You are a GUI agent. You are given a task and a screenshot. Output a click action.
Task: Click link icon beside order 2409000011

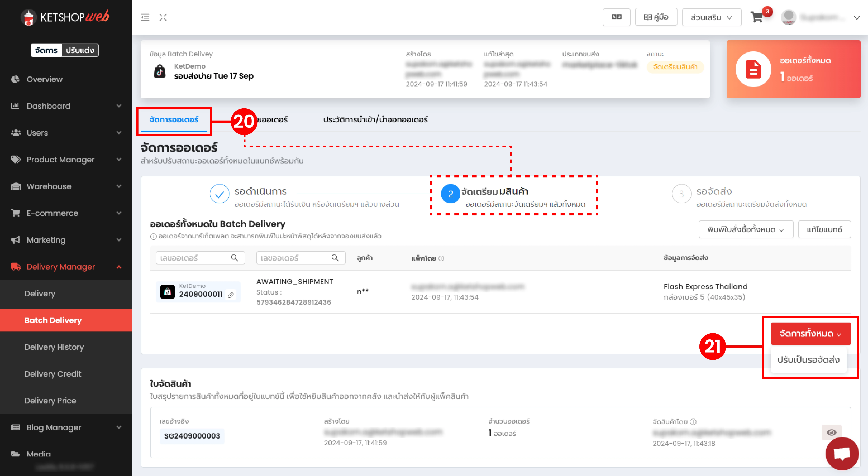[x=231, y=295]
